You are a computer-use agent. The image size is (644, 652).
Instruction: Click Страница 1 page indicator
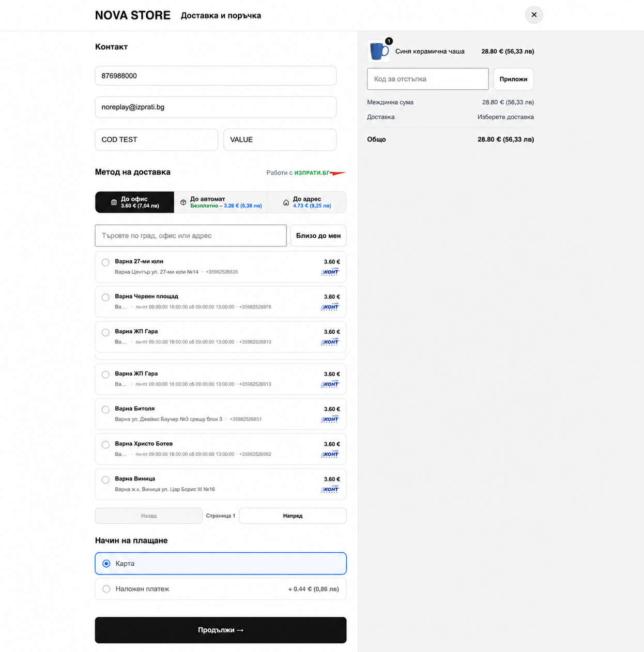tap(221, 516)
